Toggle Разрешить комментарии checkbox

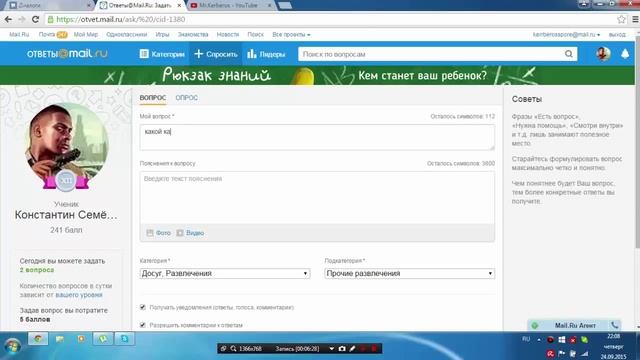coord(142,325)
